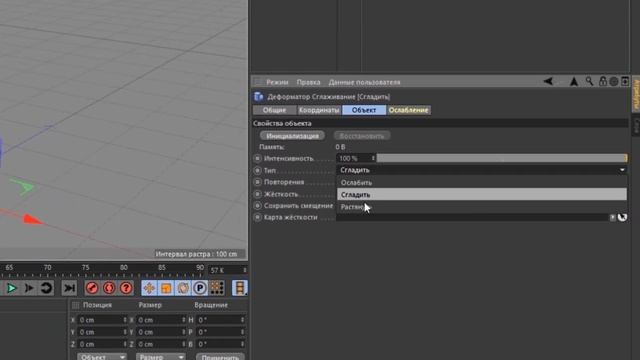Viewport: 640px width, 360px height.
Task: Toggle animation dot for Интенсивность
Action: (258, 158)
